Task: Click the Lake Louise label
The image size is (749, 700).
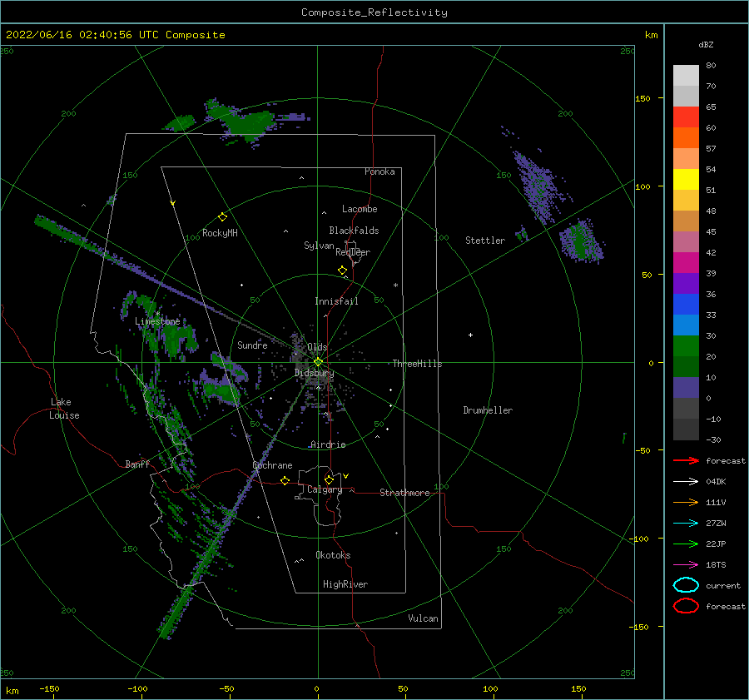Action: click(64, 409)
